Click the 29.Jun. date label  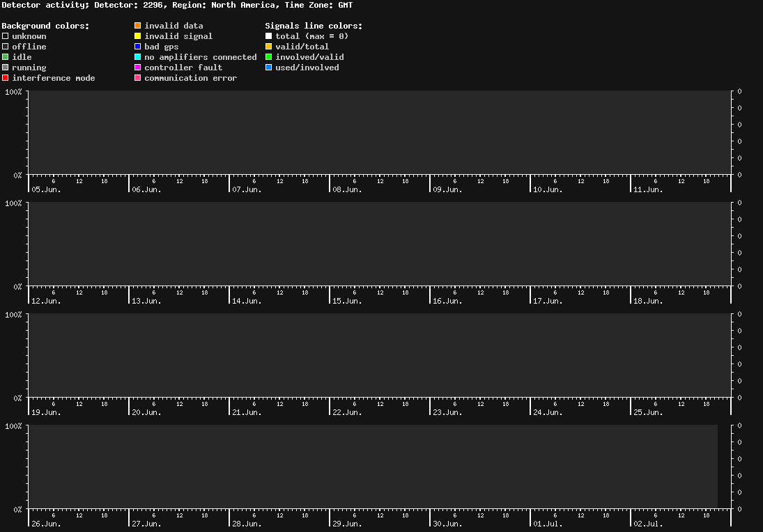pos(348,524)
